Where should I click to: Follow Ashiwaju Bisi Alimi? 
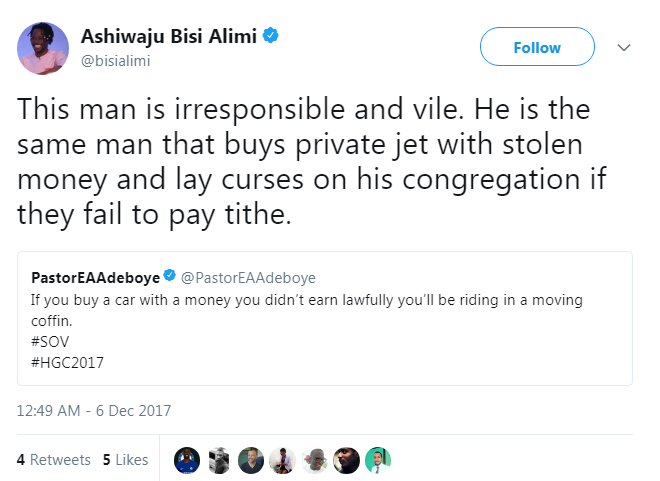tap(537, 47)
